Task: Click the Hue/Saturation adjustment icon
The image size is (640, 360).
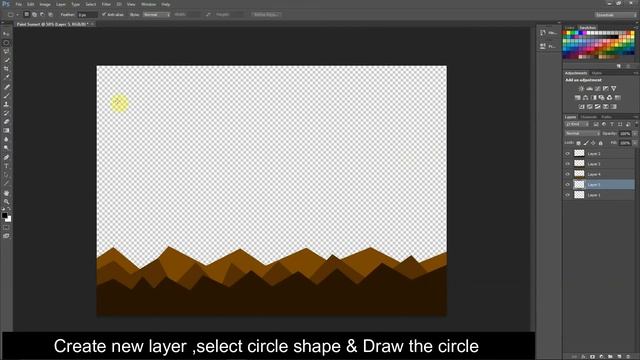Action: 578,98
